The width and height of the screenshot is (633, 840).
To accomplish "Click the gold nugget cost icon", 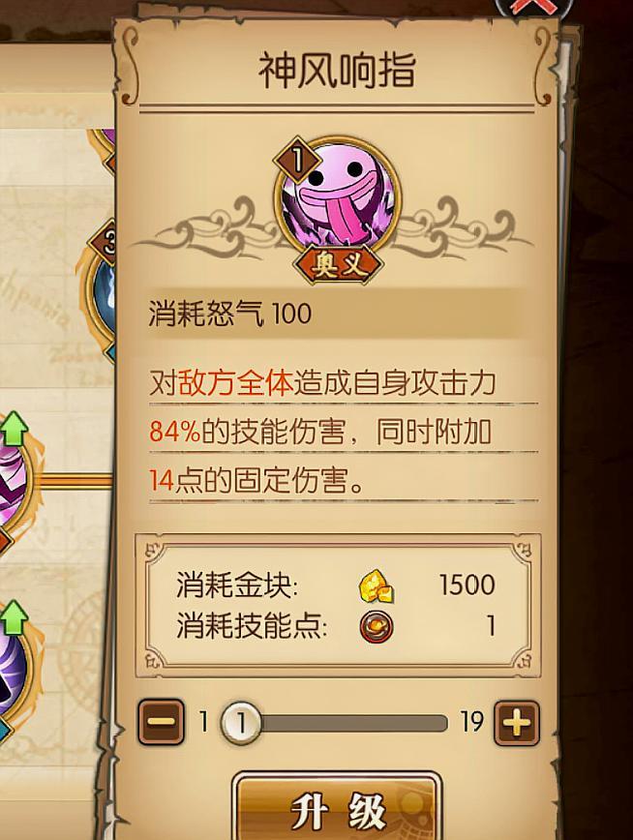I will (x=377, y=585).
